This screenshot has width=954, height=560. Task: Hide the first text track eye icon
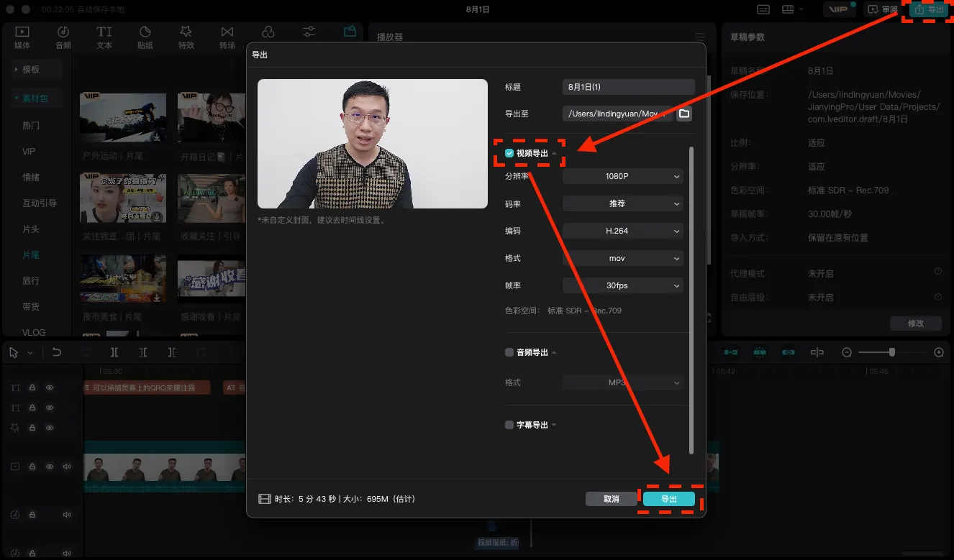[x=50, y=387]
